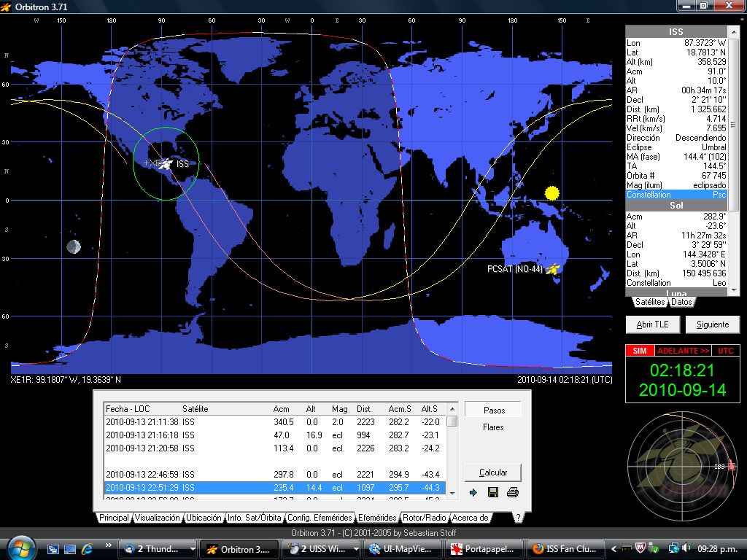
Task: Select the Flares option
Action: tap(493, 427)
